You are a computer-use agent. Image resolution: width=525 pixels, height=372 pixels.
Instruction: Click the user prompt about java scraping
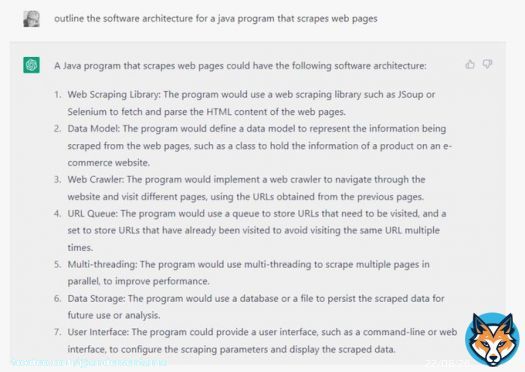216,18
